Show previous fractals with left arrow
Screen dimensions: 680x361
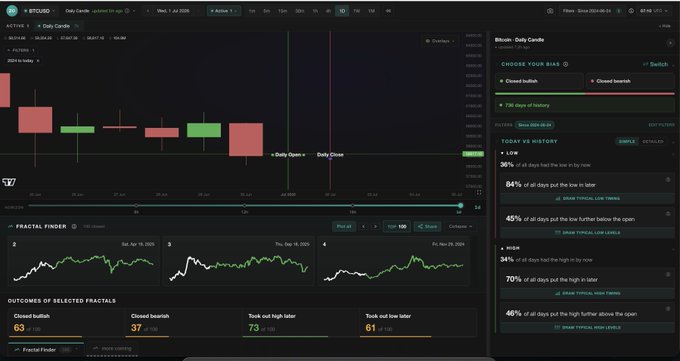coord(363,226)
